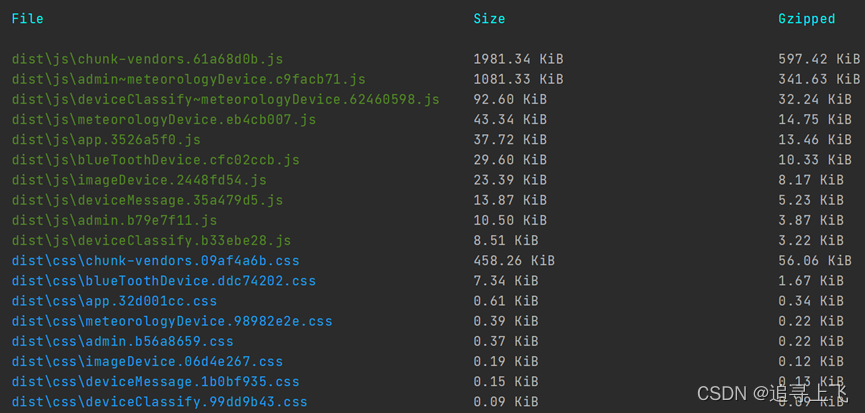Select the admin~meteorologyDevice.c9facb71.js entry
The height and width of the screenshot is (413, 865).
(188, 79)
